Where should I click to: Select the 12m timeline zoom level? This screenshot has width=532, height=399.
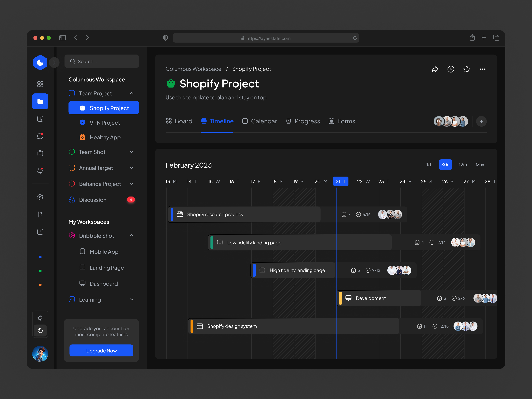click(x=463, y=165)
